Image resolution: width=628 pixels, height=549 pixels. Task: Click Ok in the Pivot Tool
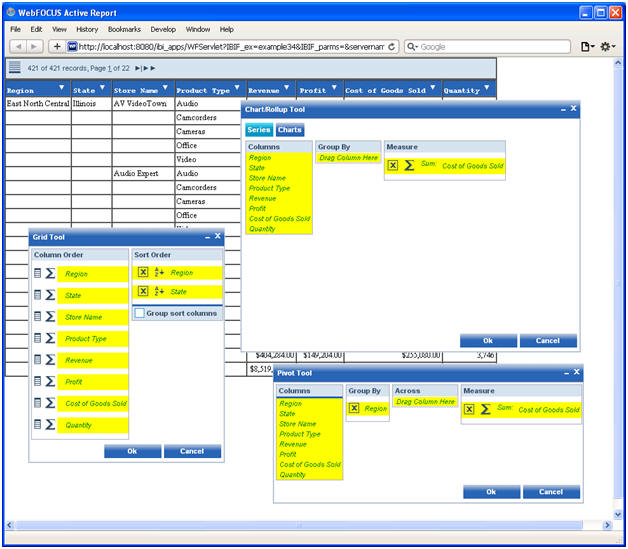tap(491, 492)
